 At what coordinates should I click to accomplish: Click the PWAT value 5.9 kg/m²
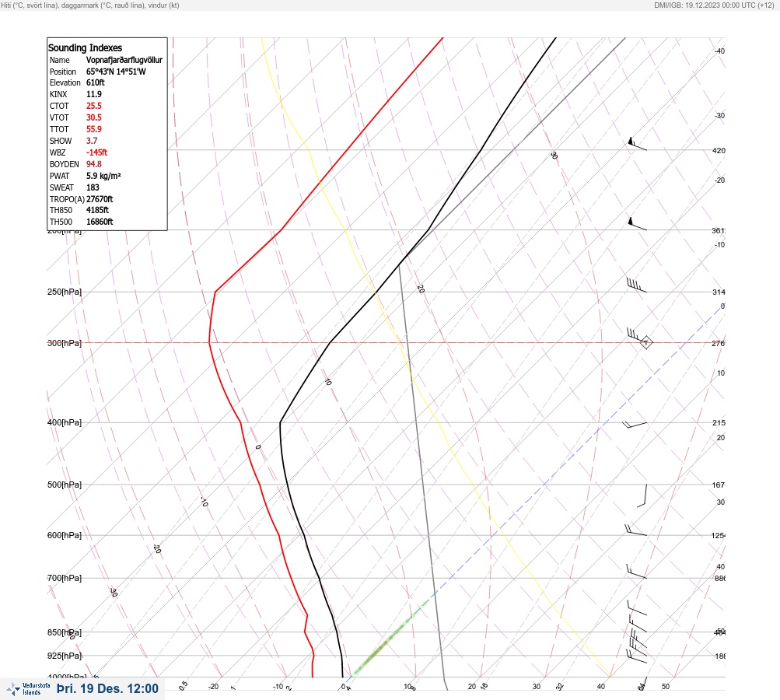coord(103,176)
